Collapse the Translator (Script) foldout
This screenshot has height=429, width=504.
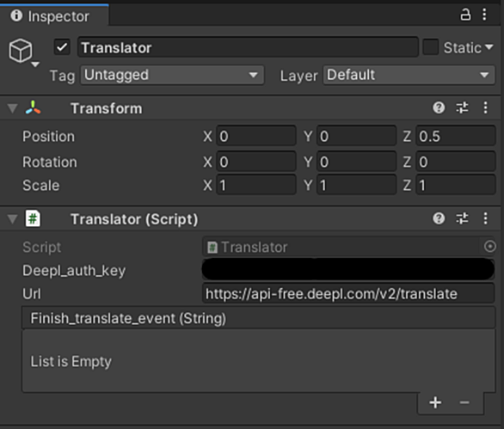click(x=13, y=219)
